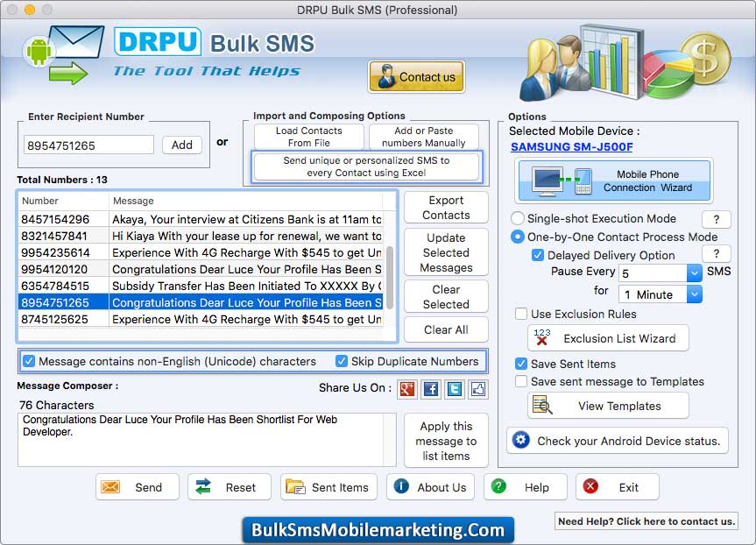Click the envelope icon on Send

point(110,486)
